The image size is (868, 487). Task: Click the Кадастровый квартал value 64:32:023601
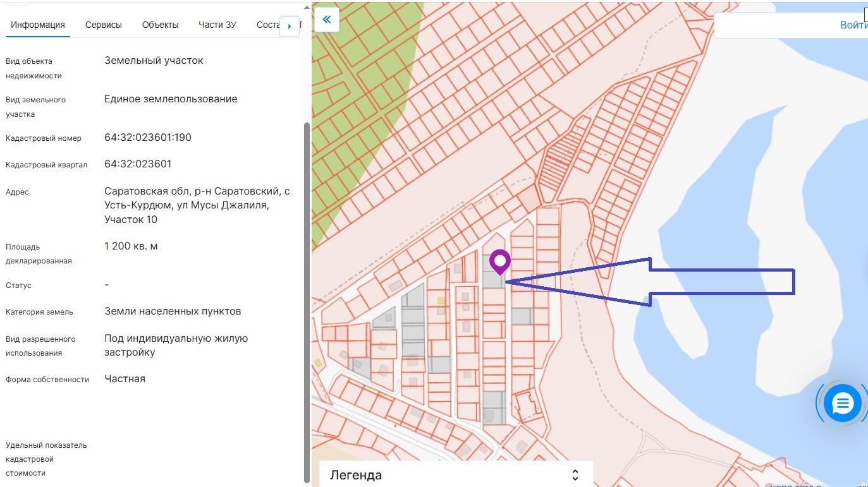click(138, 164)
